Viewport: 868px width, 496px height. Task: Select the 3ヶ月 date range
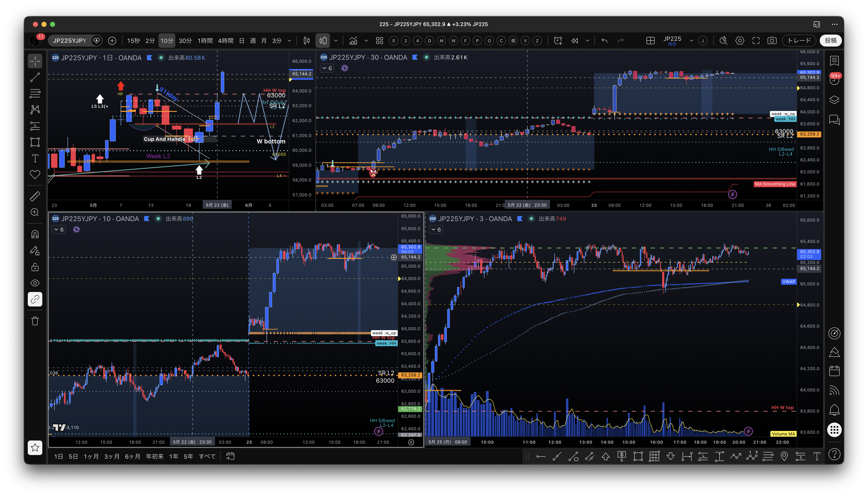[x=112, y=457]
